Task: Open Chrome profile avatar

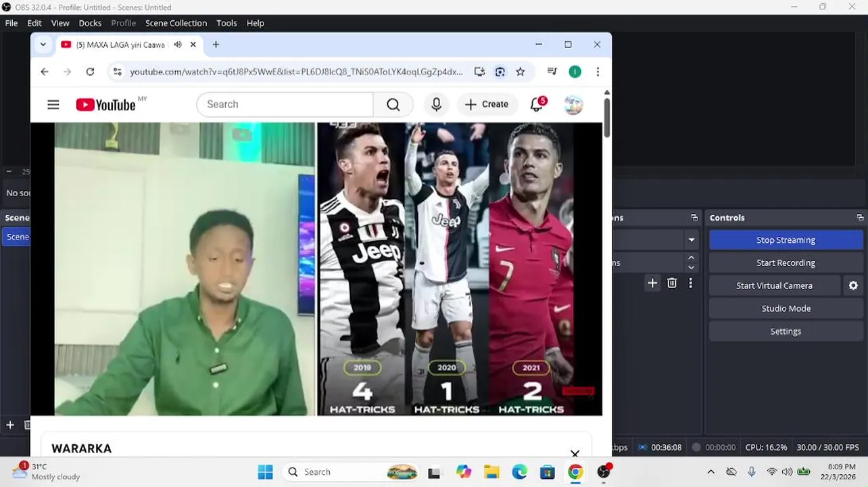Action: click(575, 72)
